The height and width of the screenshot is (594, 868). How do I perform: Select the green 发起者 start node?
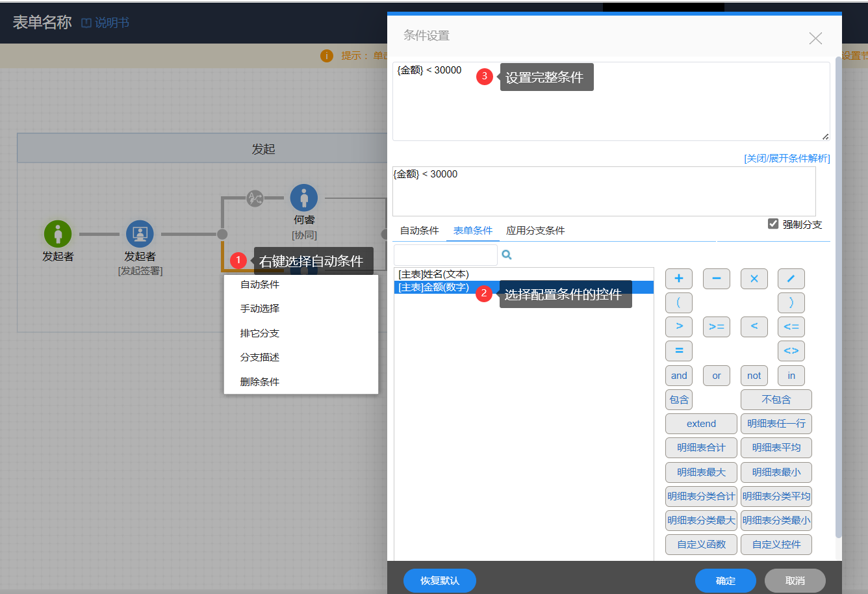58,234
